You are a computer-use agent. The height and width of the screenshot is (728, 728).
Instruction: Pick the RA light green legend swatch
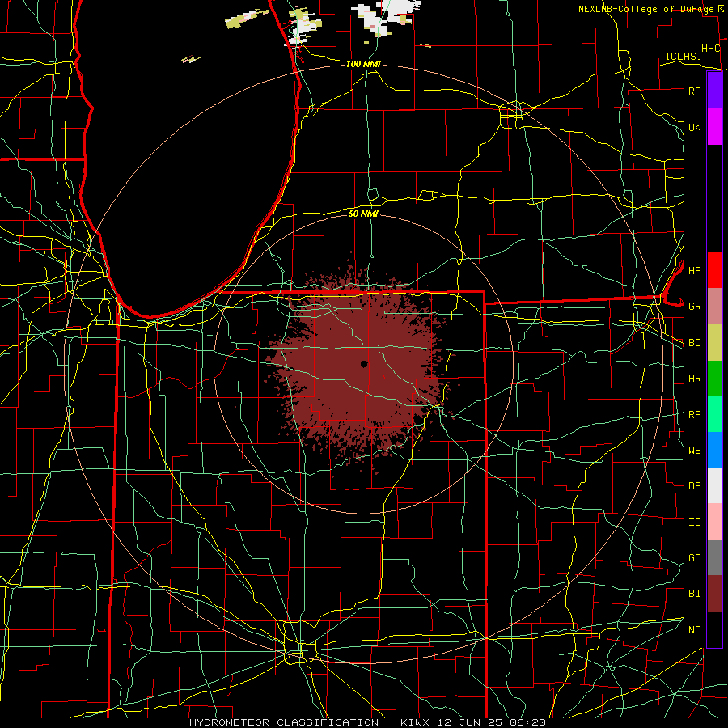pyautogui.click(x=714, y=414)
